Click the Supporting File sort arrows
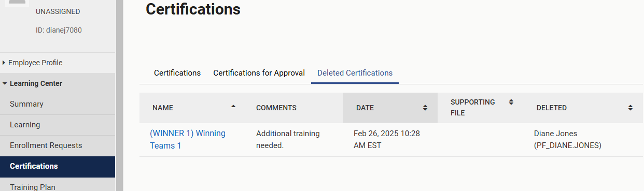The width and height of the screenshot is (644, 191). point(511,102)
